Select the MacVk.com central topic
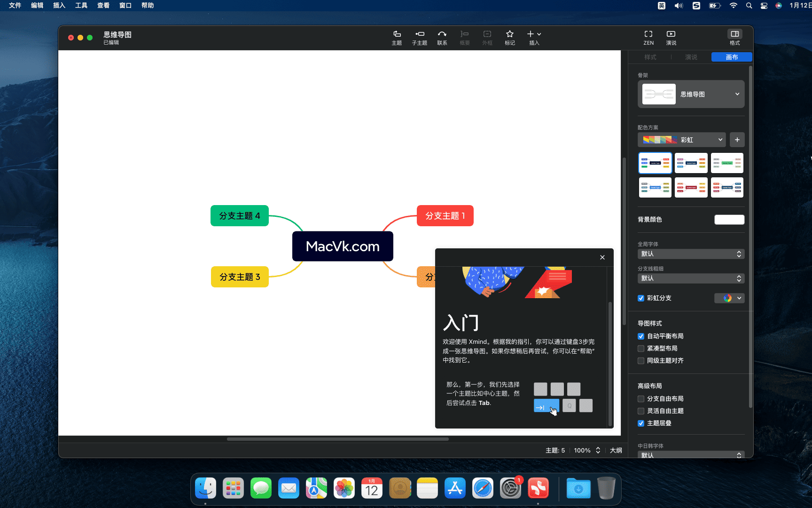This screenshot has width=812, height=508. coord(343,246)
